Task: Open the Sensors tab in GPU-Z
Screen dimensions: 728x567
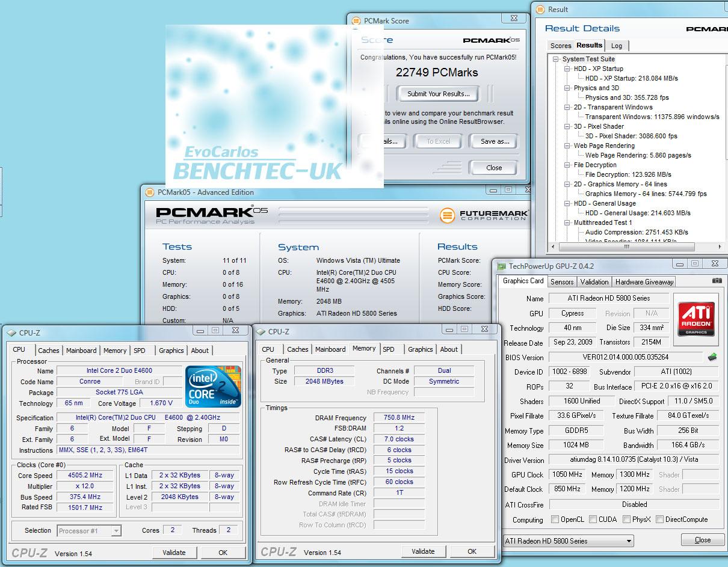Action: (x=562, y=281)
